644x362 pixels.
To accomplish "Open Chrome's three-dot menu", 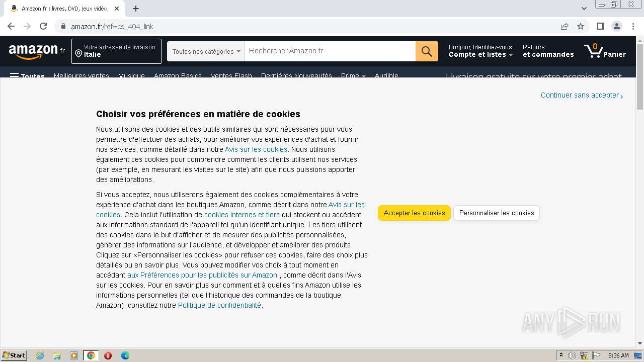I will click(633, 27).
